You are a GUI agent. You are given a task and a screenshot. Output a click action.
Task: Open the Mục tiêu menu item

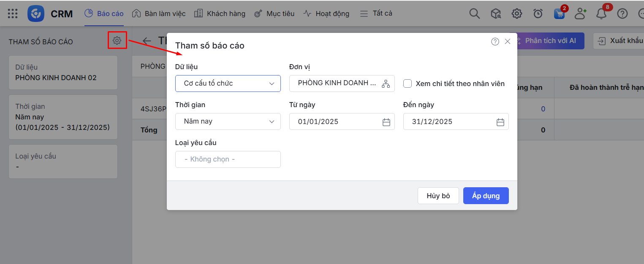coord(274,13)
